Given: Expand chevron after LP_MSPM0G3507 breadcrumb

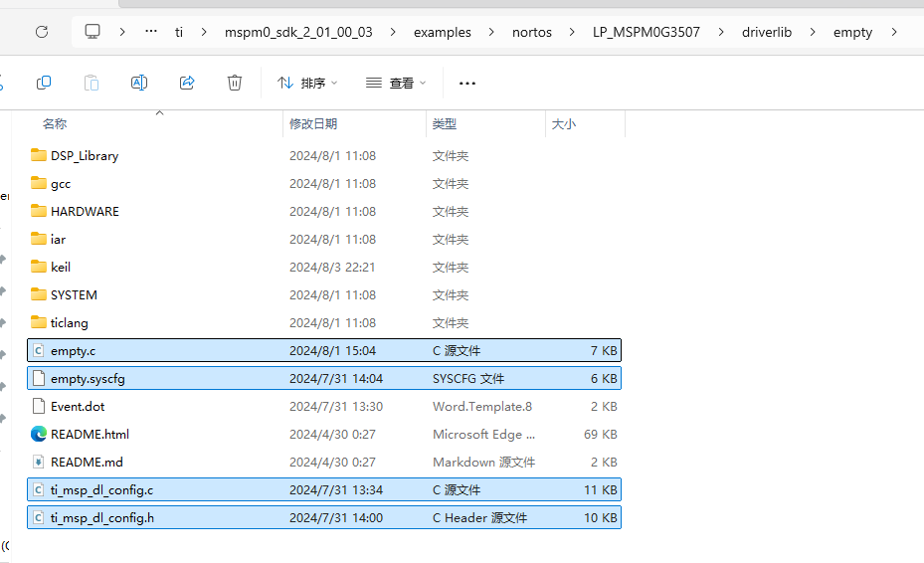Looking at the screenshot, I should pos(721,32).
